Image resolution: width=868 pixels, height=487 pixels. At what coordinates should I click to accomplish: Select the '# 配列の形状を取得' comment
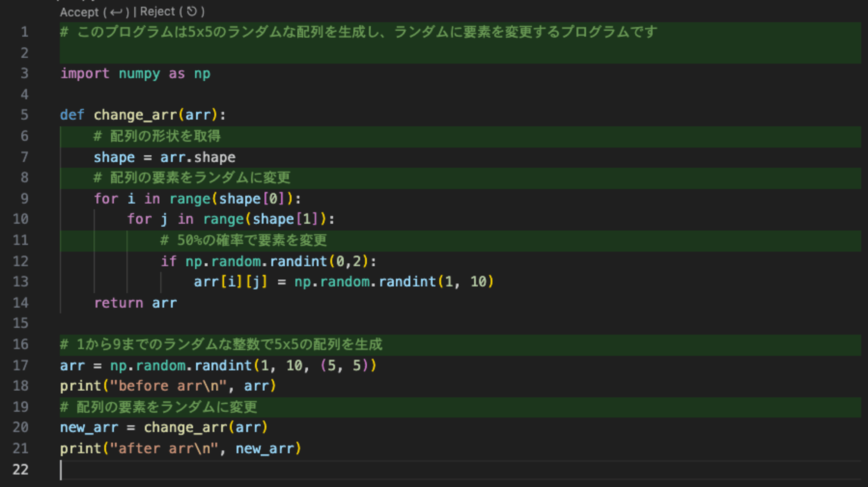(x=157, y=136)
